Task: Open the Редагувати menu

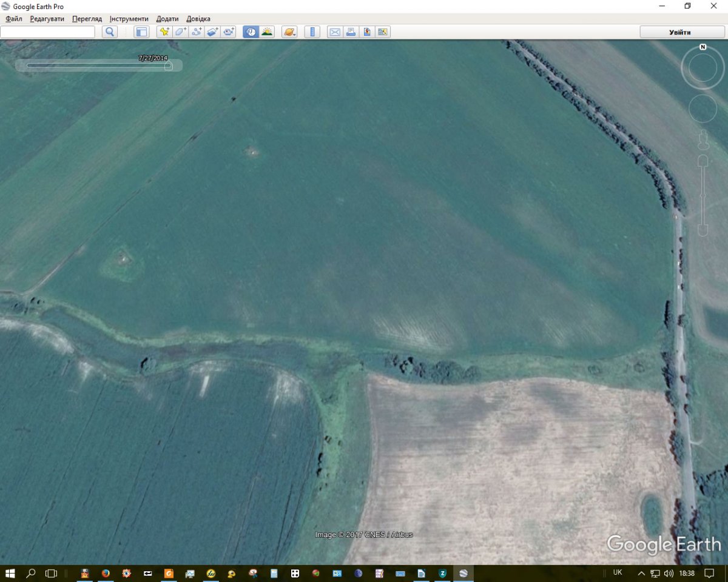Action: (47, 19)
